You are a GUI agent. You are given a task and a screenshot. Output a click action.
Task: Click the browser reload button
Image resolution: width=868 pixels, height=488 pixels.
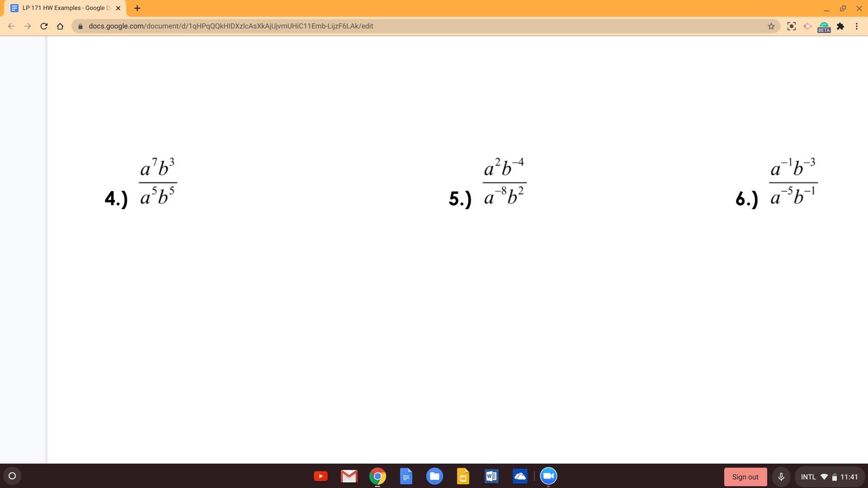click(x=44, y=26)
